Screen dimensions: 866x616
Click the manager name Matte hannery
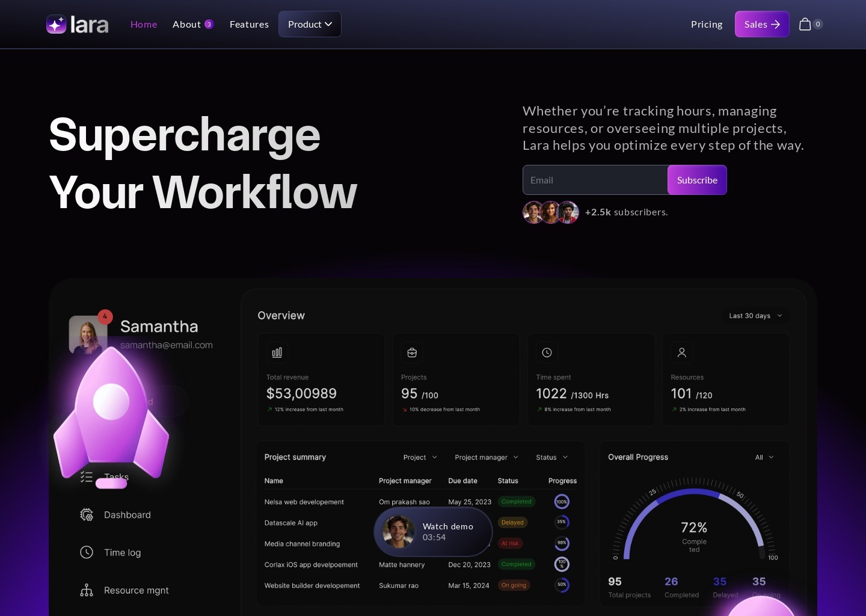pos(402,565)
